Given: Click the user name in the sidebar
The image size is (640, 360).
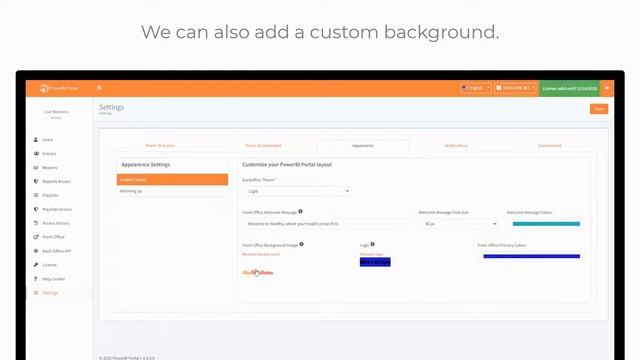Looking at the screenshot, I should point(56,112).
